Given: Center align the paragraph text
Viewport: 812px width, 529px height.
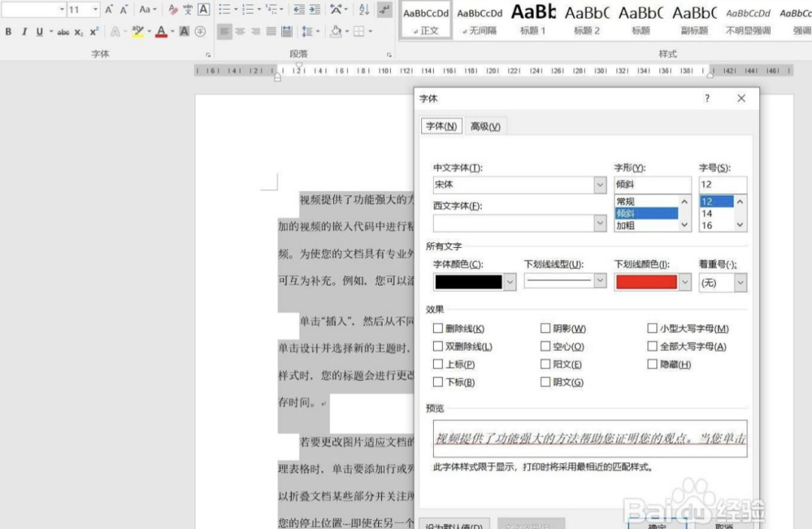Looking at the screenshot, I should [240, 32].
